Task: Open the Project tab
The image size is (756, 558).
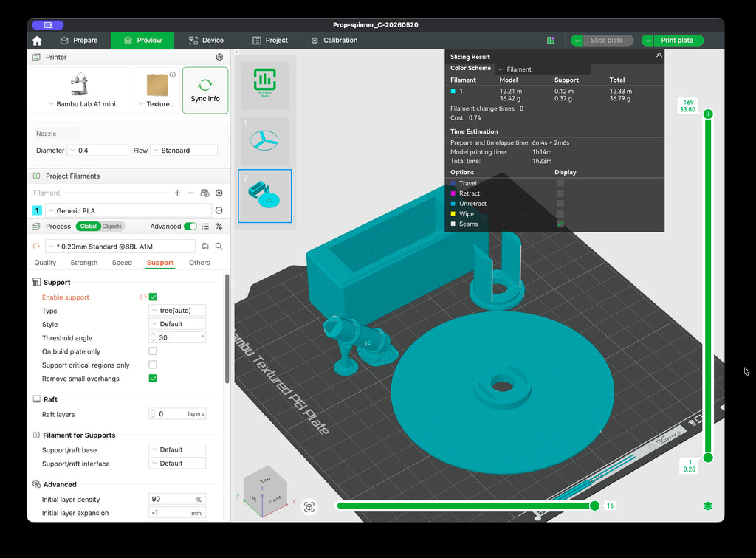Action: 270,41
